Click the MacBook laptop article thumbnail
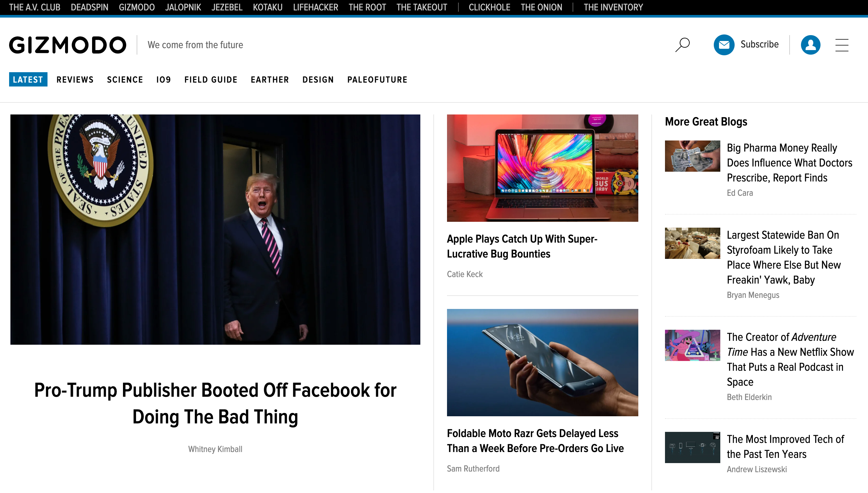This screenshot has height=493, width=868. (x=542, y=168)
